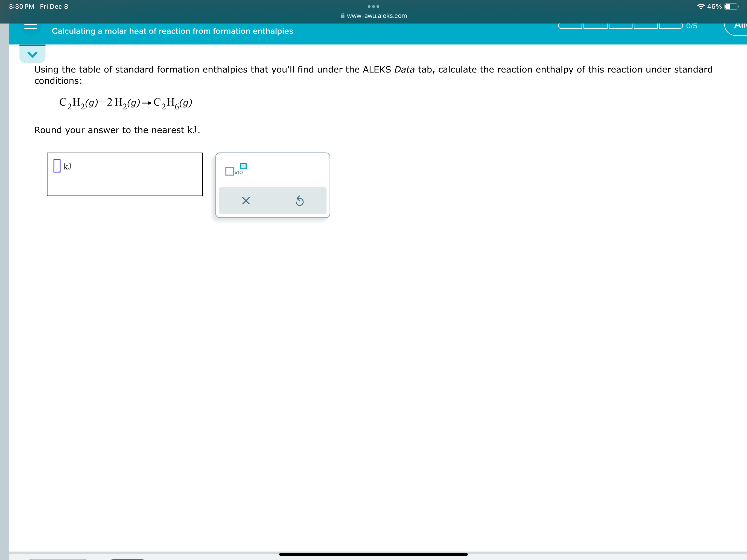Click the x10 scientific notation button
The width and height of the screenshot is (747, 560).
tap(236, 170)
